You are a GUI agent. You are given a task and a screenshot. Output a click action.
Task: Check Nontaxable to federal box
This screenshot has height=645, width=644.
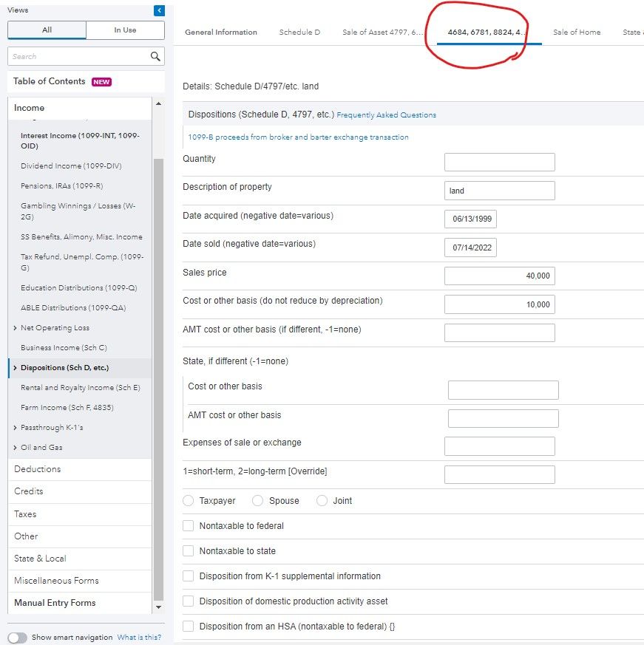pyautogui.click(x=189, y=526)
